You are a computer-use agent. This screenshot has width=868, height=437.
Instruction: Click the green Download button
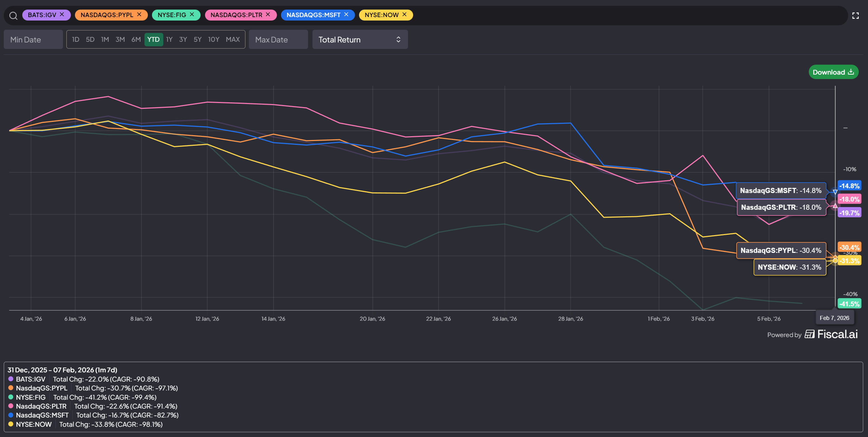pyautogui.click(x=833, y=72)
